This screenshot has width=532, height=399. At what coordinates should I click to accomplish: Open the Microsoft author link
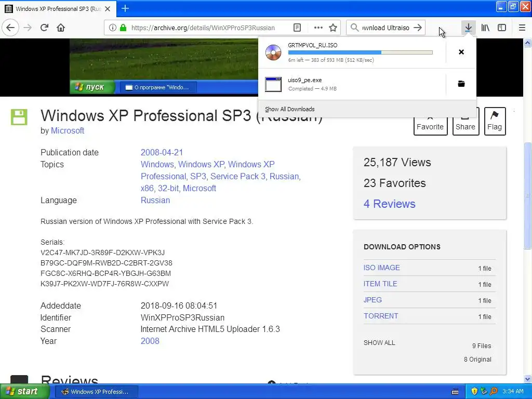click(68, 130)
